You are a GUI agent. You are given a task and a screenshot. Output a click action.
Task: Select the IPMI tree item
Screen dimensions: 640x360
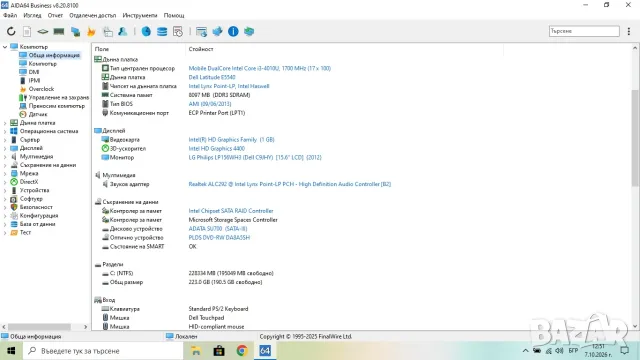34,81
